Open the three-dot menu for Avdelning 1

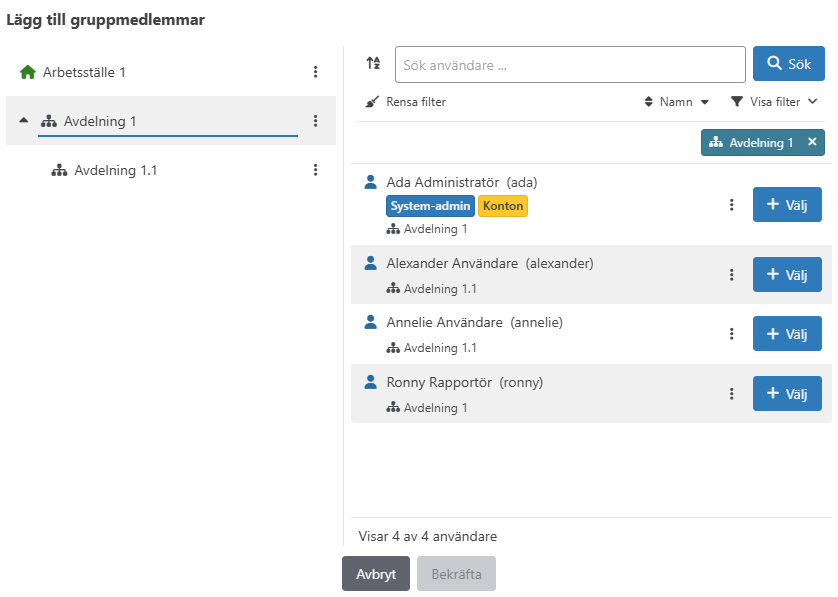315,121
